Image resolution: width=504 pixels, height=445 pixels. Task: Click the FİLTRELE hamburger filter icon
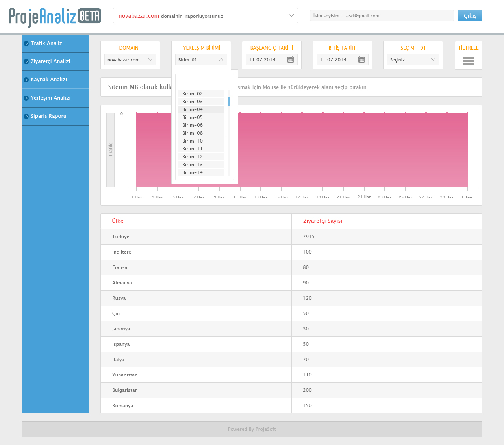(x=468, y=61)
